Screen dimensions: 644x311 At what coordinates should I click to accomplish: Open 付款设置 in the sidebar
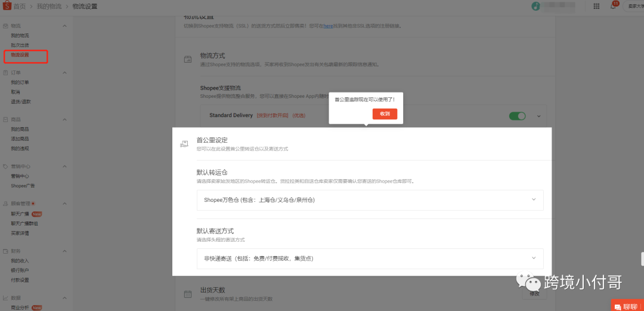tap(20, 280)
